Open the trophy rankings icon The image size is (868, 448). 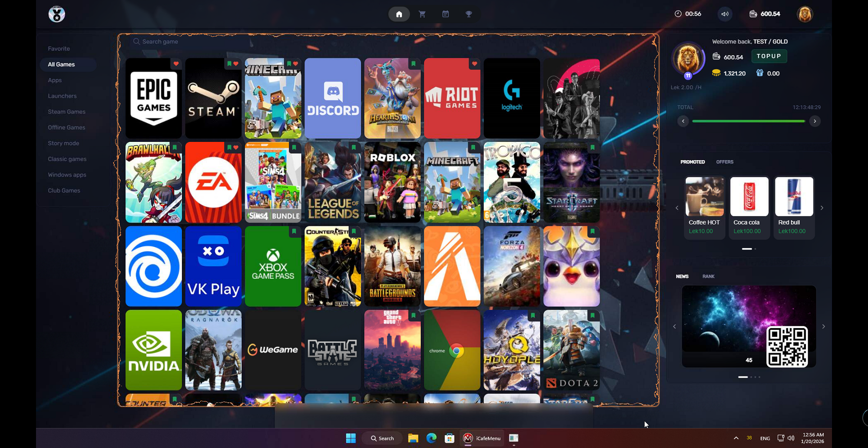pos(469,14)
